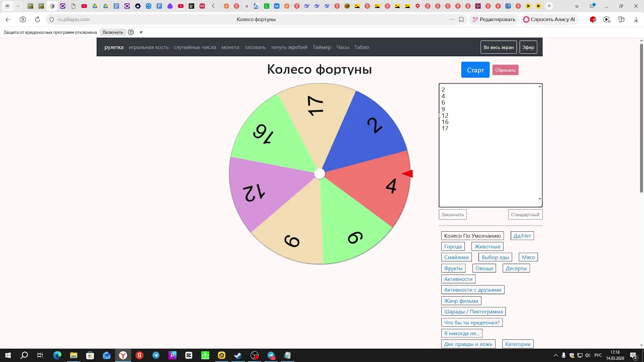Open the Таймер page
Viewport: 644px width, 362px height.
point(322,47)
